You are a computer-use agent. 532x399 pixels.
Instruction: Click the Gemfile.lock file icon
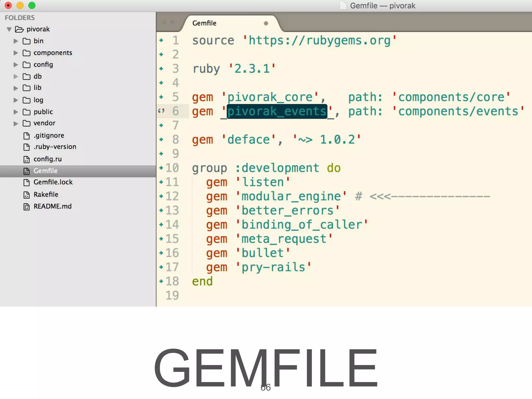tap(26, 182)
